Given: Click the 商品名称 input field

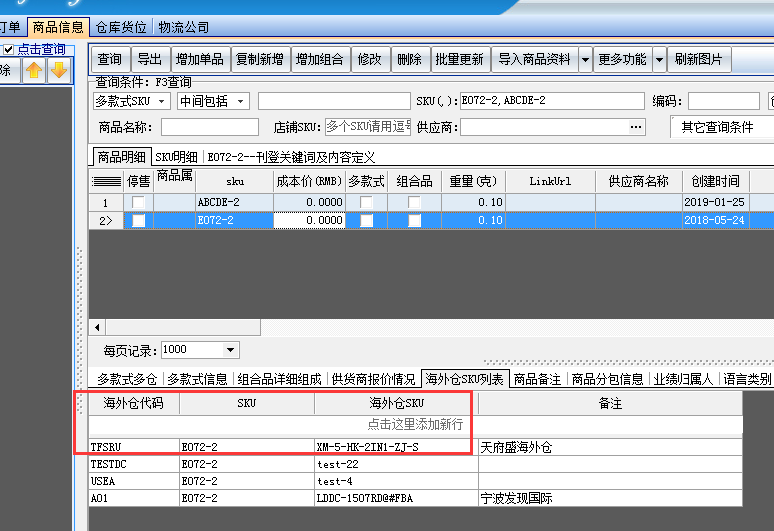Looking at the screenshot, I should pyautogui.click(x=209, y=127).
